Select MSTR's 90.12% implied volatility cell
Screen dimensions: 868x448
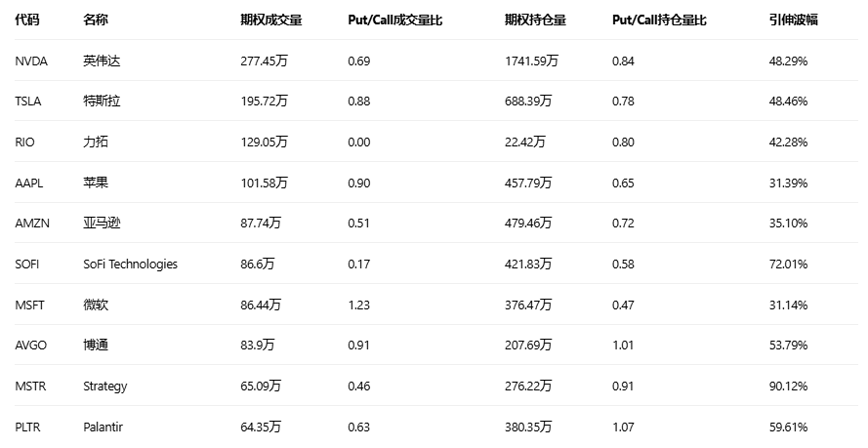coord(788,386)
